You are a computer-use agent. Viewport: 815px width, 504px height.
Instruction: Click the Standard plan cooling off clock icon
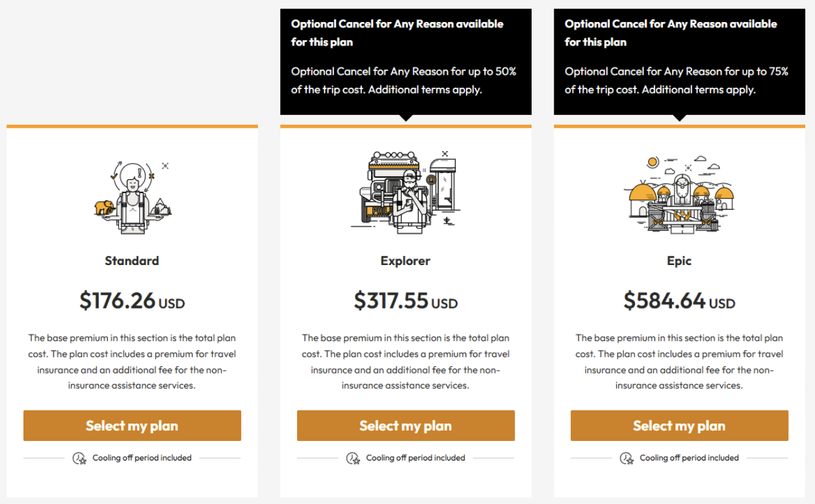79,459
